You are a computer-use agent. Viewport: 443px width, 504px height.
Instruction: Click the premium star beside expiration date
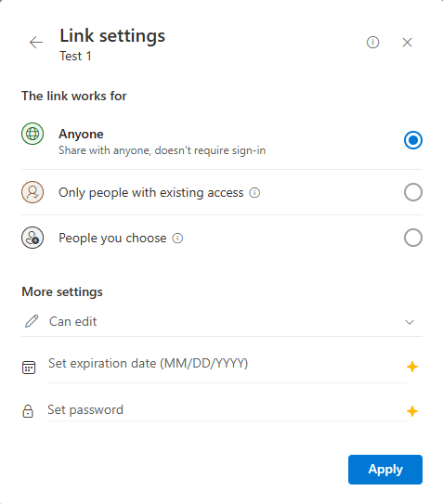coord(412,367)
